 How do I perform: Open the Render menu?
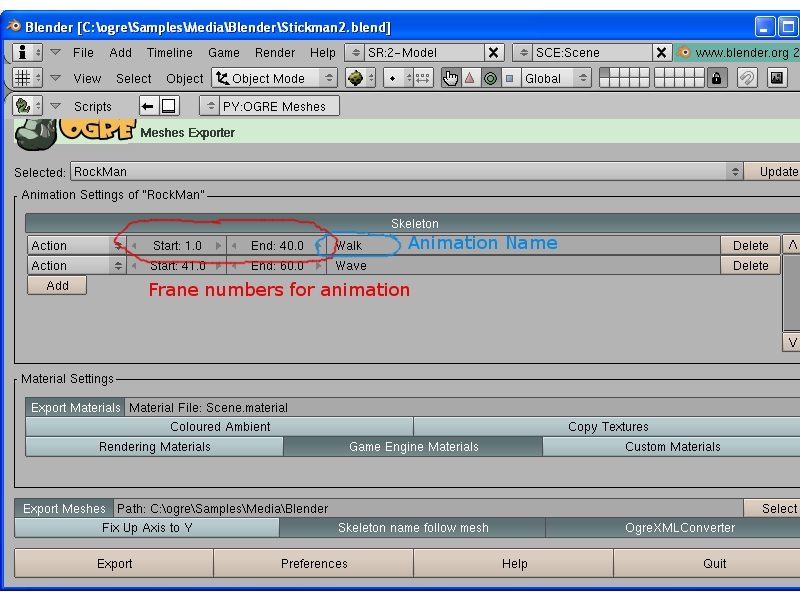click(275, 53)
